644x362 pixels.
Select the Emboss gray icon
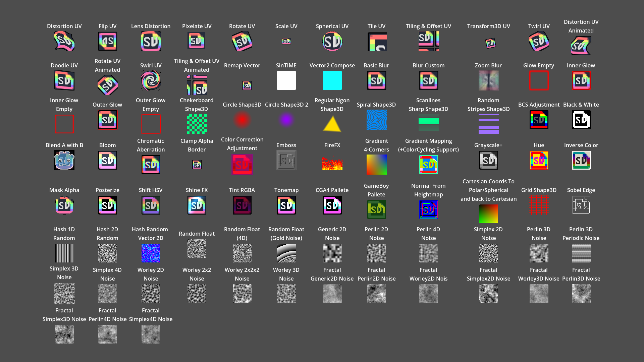pyautogui.click(x=286, y=160)
